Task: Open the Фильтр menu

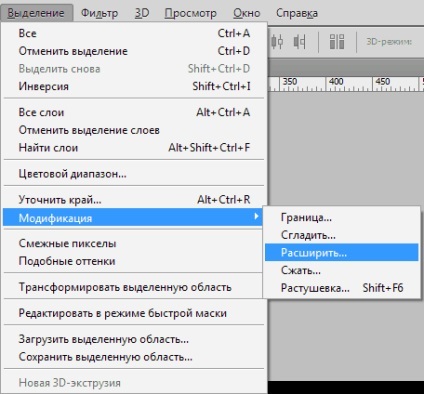Action: [x=99, y=13]
